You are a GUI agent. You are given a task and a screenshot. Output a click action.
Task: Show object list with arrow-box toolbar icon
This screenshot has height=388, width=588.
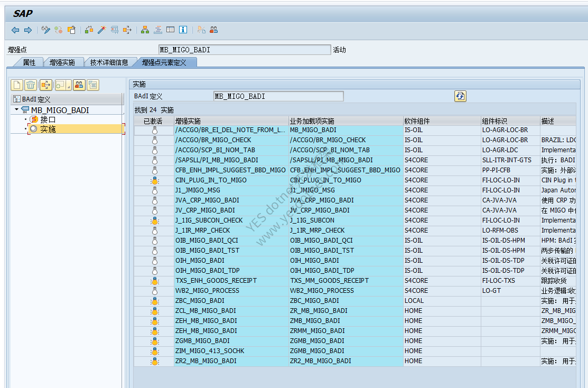tap(127, 30)
